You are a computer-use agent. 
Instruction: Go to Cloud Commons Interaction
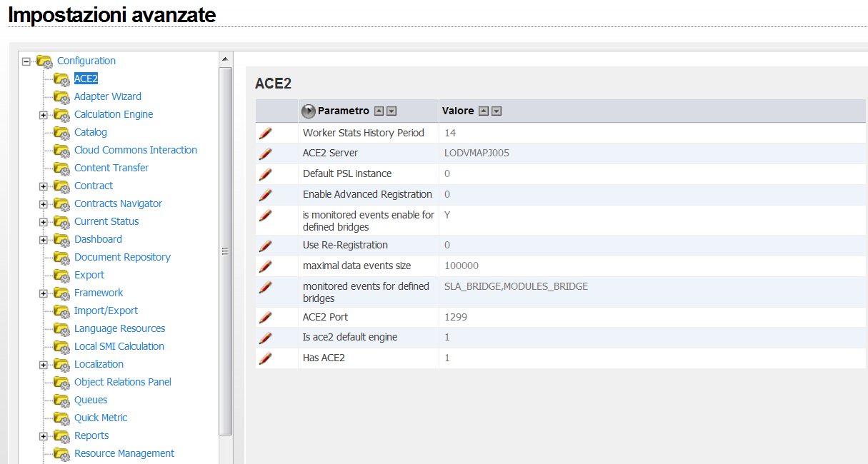[135, 150]
